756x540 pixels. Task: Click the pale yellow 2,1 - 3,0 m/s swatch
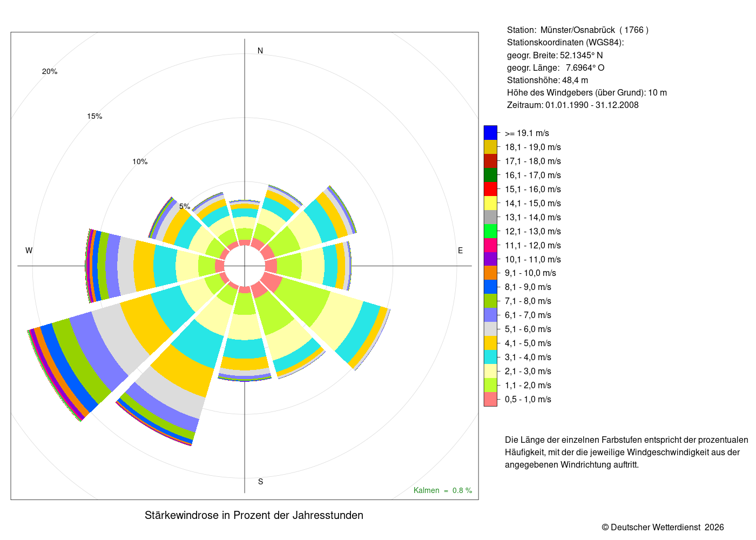point(490,372)
